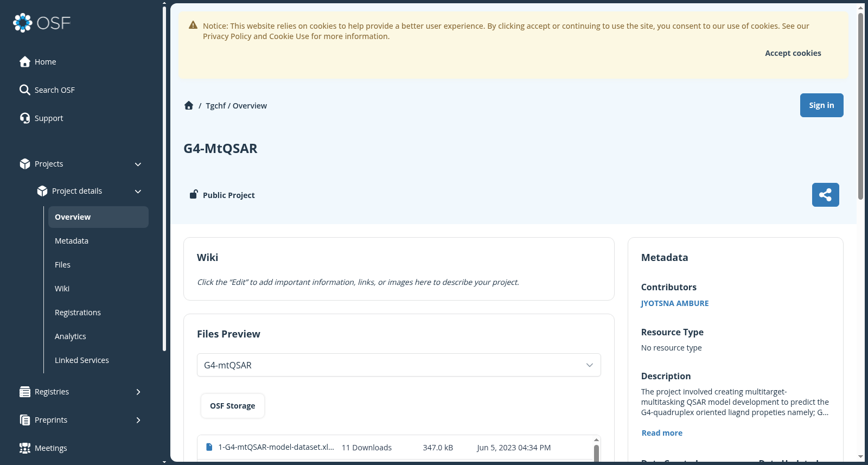
Task: Click the Preprints icon
Action: (x=25, y=420)
